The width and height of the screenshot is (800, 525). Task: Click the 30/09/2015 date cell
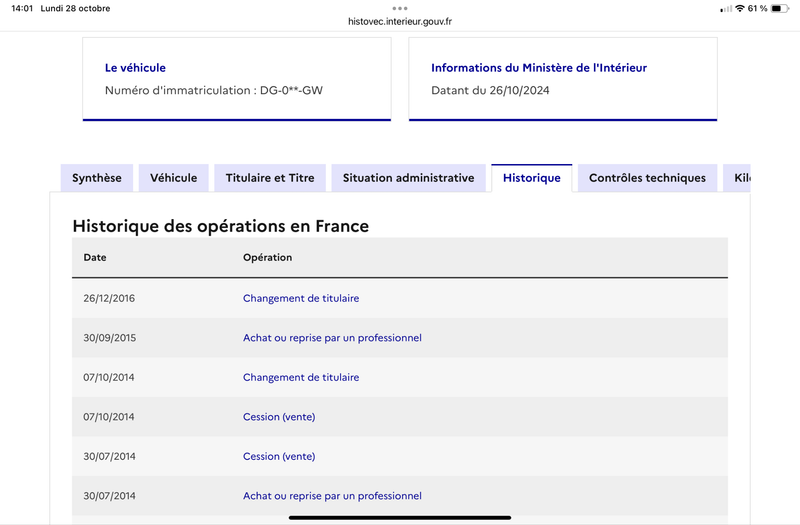tap(110, 338)
